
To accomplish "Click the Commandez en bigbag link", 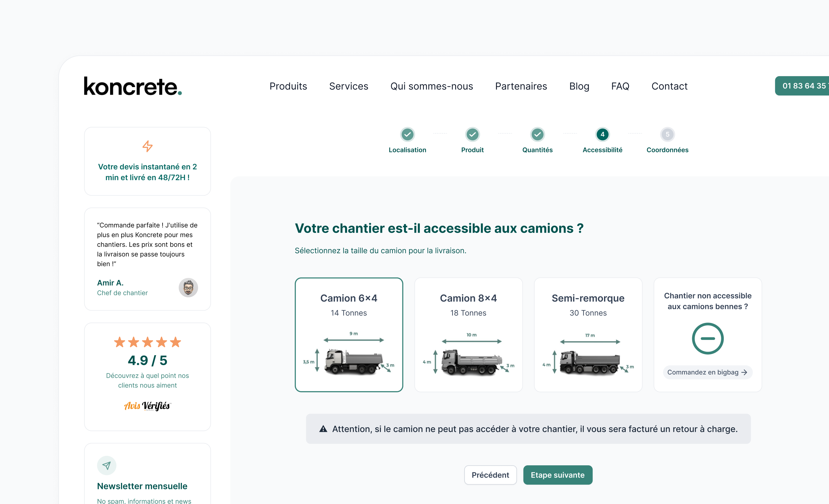I will point(707,372).
